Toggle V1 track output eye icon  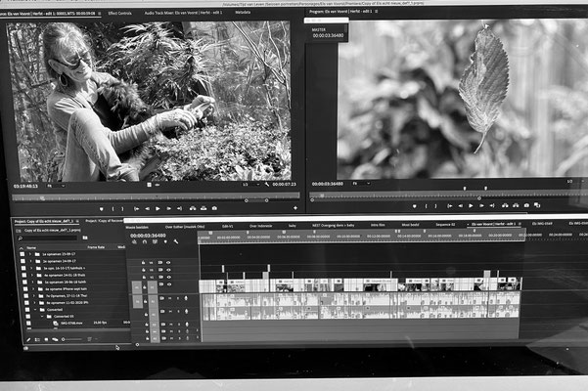[169, 284]
